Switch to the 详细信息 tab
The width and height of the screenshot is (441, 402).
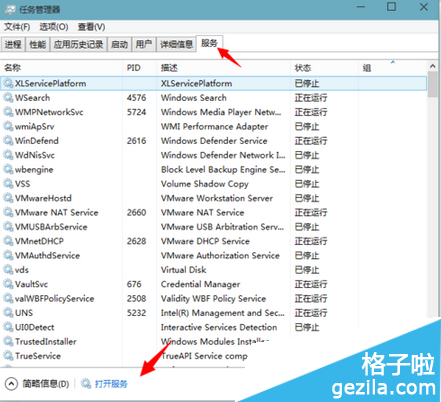176,44
